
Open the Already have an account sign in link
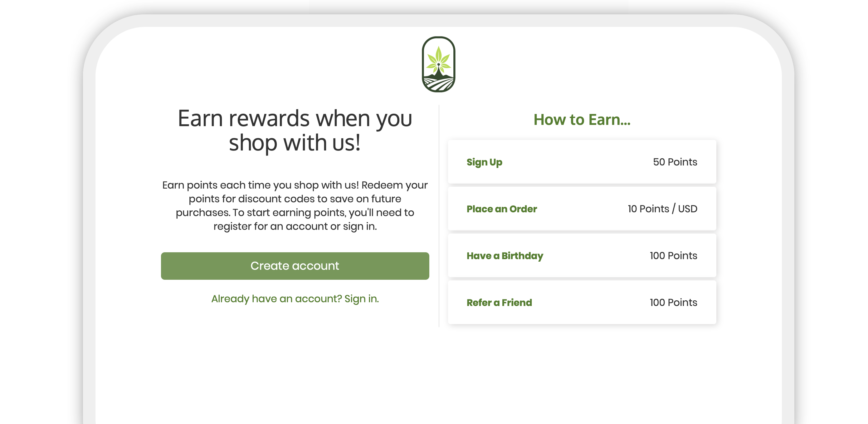(x=295, y=298)
